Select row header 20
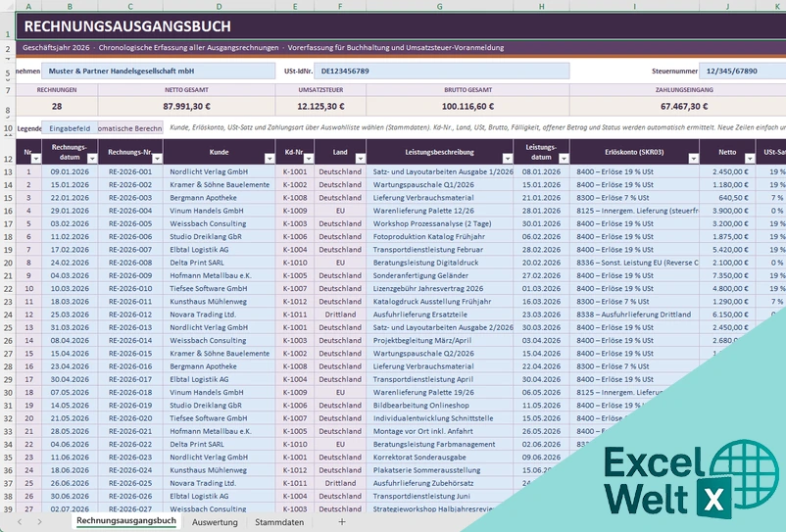Image resolution: width=786 pixels, height=532 pixels. [x=8, y=263]
